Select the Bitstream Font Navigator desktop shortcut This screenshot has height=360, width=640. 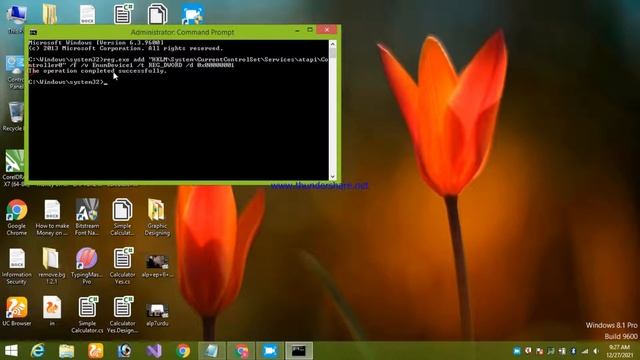(87, 217)
